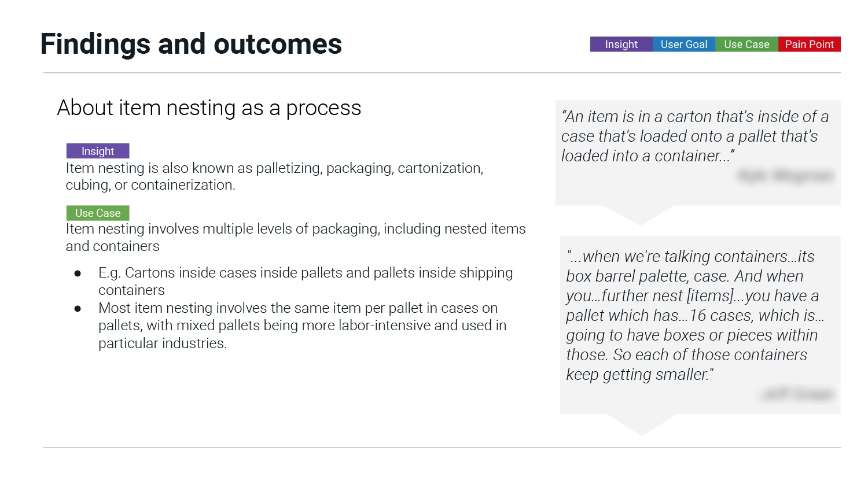Click the green Use Case label in the slide body

tap(98, 213)
